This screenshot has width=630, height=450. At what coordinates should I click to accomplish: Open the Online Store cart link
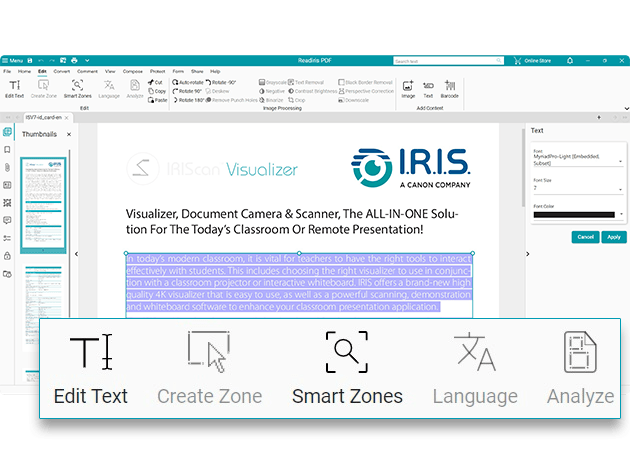click(532, 61)
